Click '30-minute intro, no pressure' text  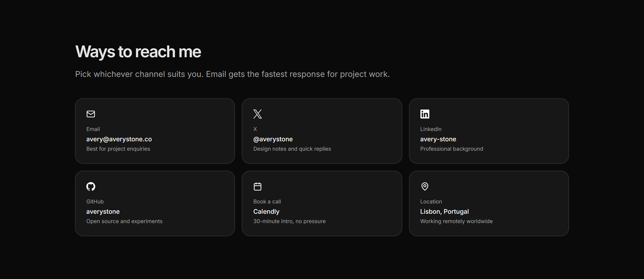pos(289,221)
